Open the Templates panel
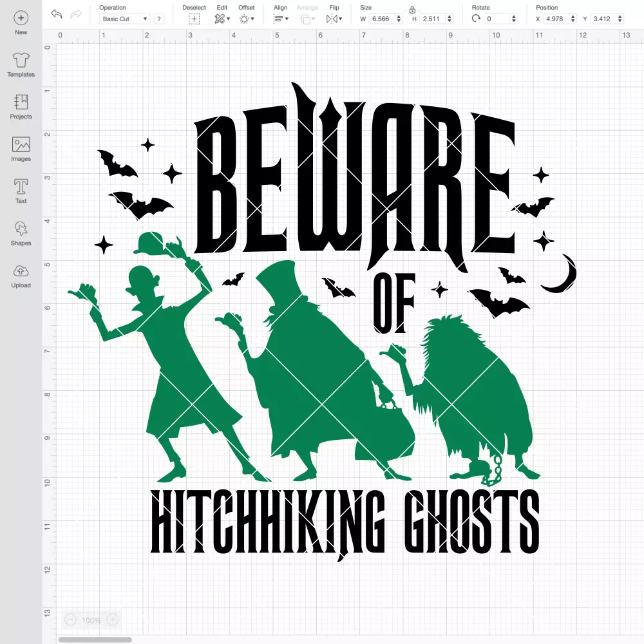This screenshot has height=644, width=644. tap(21, 65)
